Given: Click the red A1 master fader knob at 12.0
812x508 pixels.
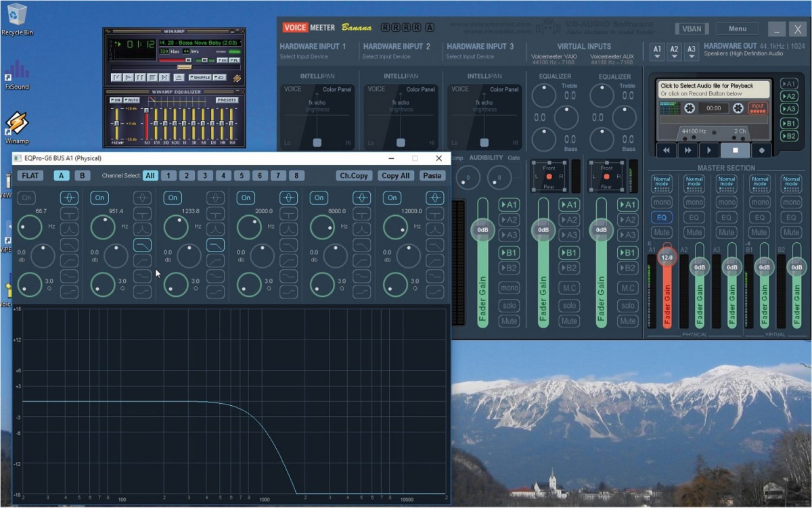Looking at the screenshot, I should [x=667, y=258].
